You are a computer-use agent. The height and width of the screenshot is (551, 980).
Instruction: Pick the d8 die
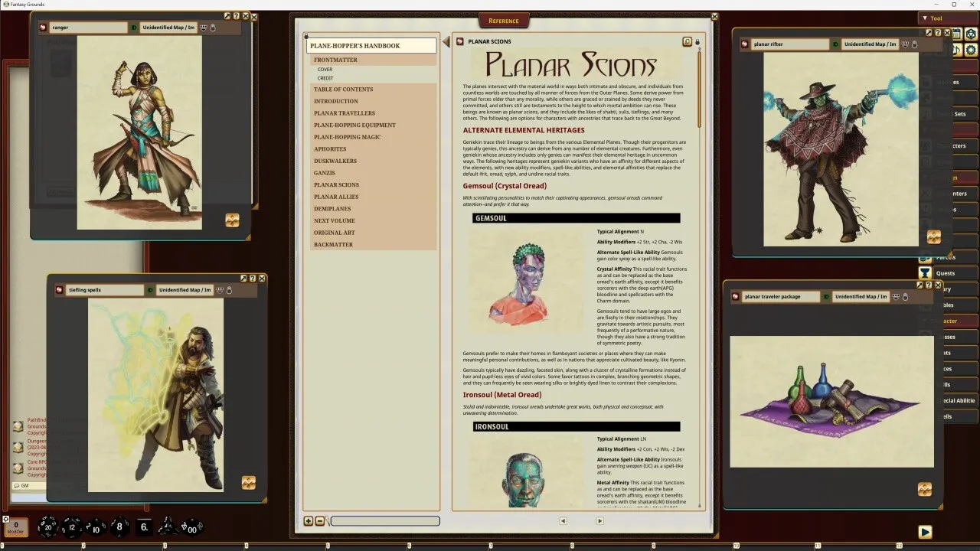(x=119, y=527)
